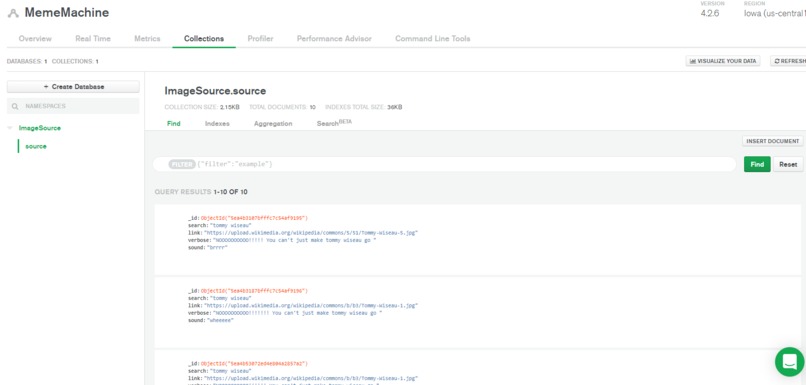Select the source collection
Image resolution: width=806 pixels, height=385 pixels.
[x=36, y=146]
